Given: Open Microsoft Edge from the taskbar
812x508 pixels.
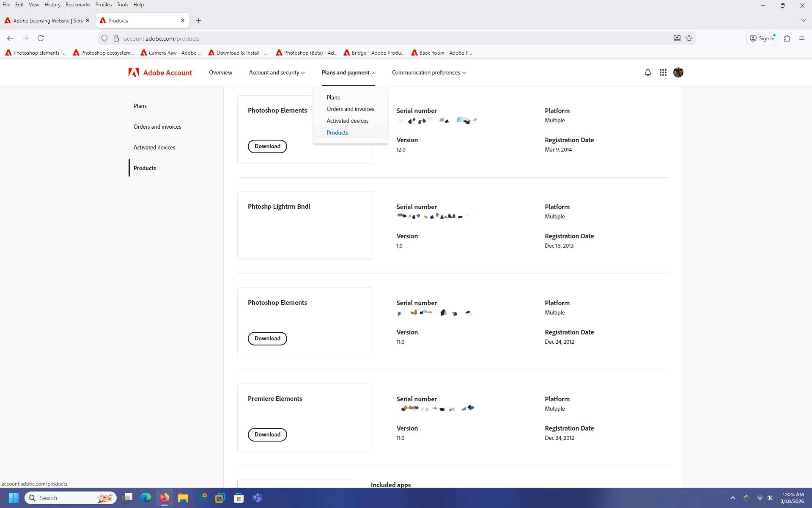Looking at the screenshot, I should (x=146, y=498).
